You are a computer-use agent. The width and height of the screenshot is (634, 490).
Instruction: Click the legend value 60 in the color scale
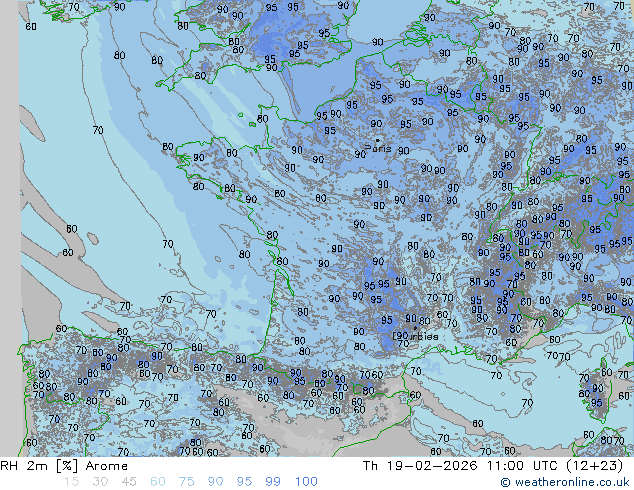(158, 482)
